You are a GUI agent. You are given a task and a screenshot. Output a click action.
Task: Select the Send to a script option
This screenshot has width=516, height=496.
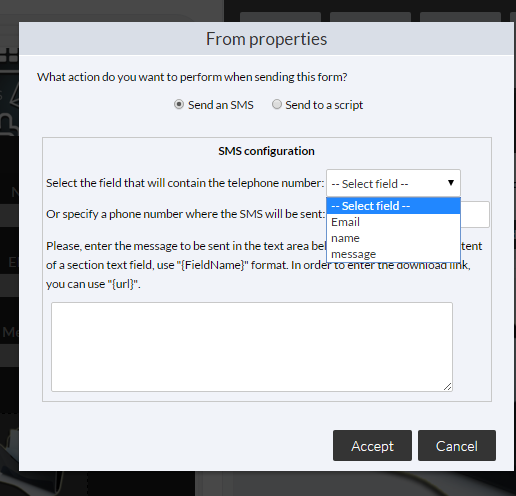tap(277, 105)
